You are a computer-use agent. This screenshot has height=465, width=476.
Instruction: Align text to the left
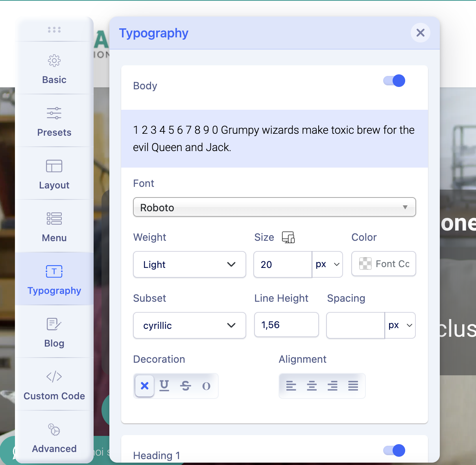click(291, 386)
